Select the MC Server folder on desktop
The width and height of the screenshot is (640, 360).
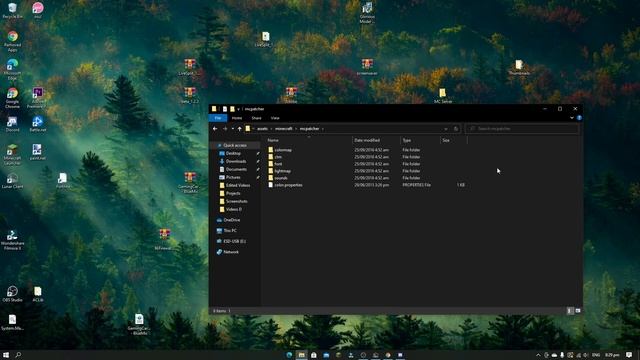[x=443, y=96]
